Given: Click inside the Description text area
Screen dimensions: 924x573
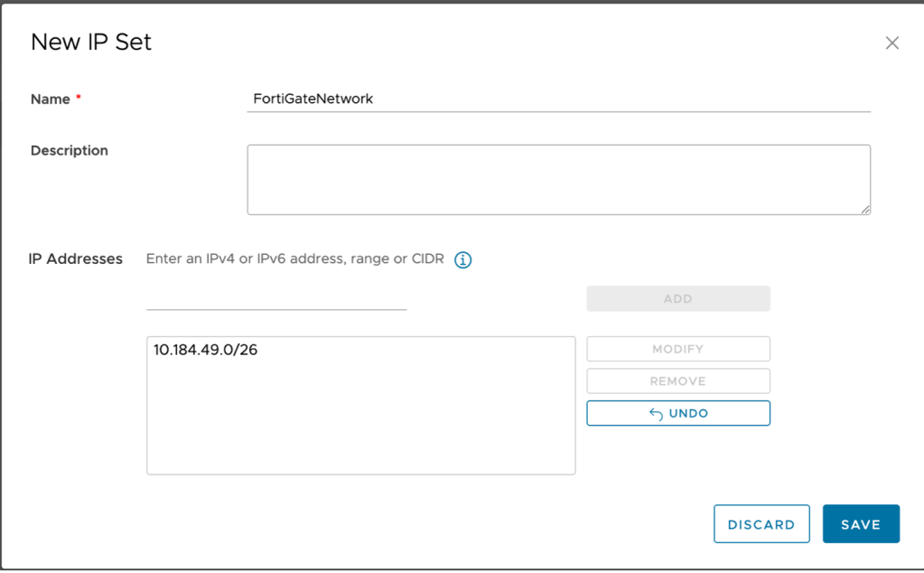Looking at the screenshot, I should point(557,179).
